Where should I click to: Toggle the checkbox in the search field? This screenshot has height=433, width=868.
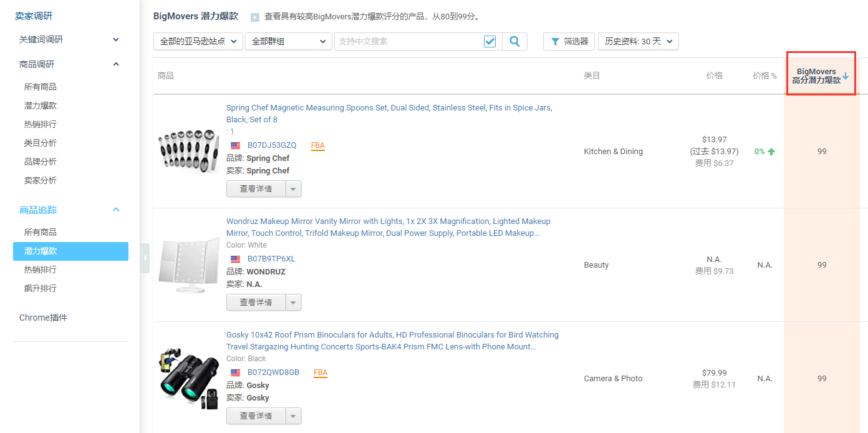point(490,41)
